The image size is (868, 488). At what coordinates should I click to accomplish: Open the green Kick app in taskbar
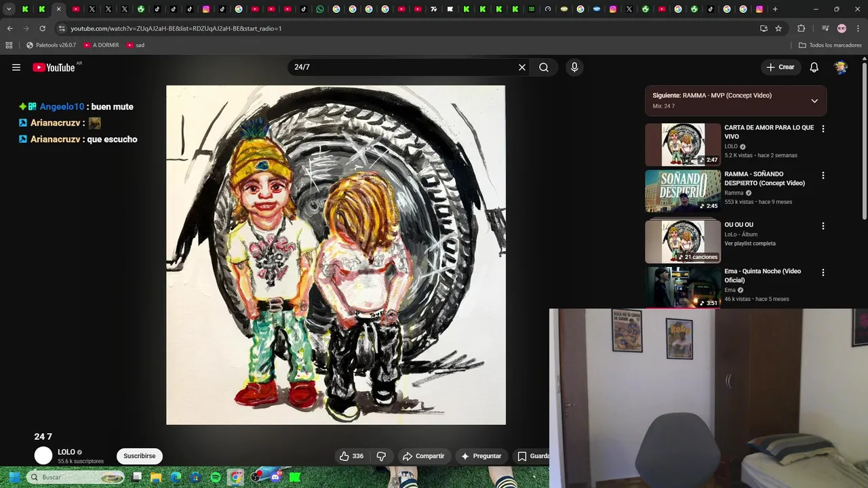tap(295, 477)
